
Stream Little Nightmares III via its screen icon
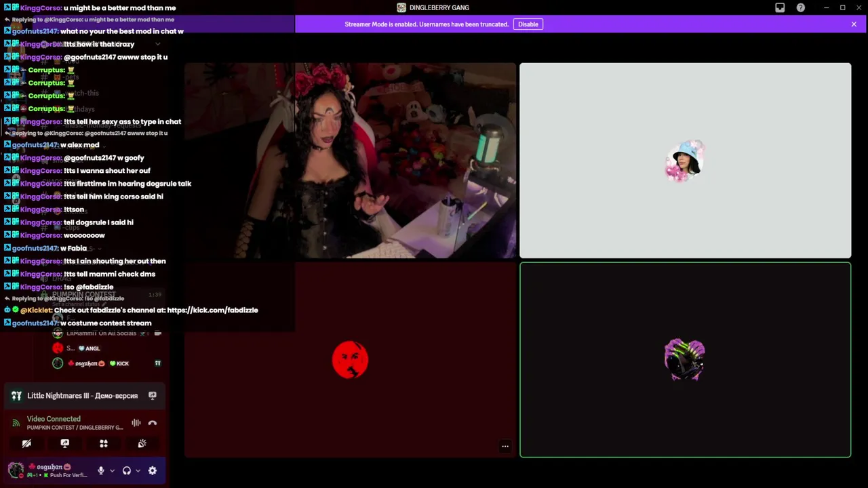(x=153, y=396)
